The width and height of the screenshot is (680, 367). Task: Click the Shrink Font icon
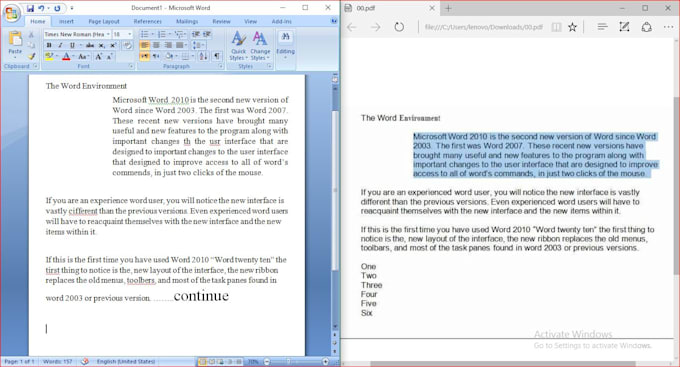click(x=110, y=56)
